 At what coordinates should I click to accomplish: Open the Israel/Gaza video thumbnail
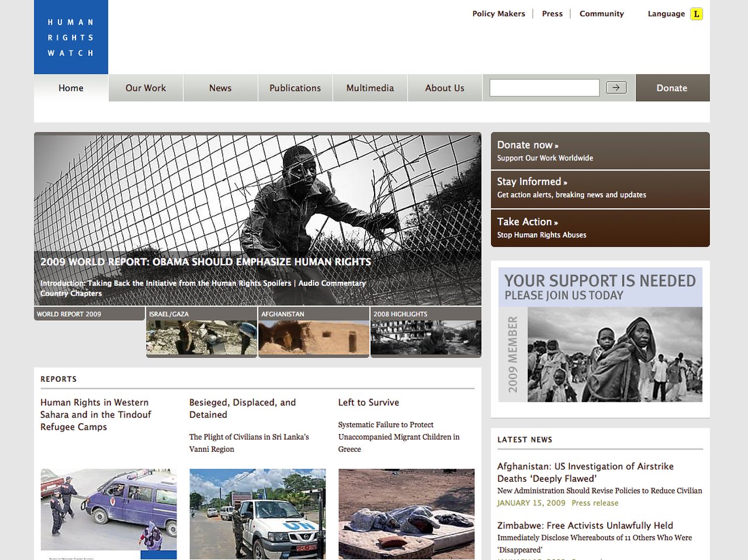[x=201, y=333]
